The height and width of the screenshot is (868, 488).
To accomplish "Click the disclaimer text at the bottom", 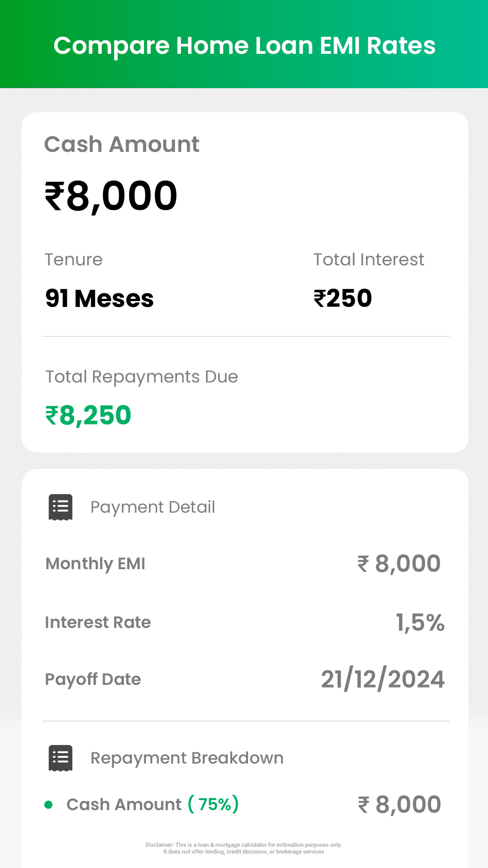I will [244, 848].
